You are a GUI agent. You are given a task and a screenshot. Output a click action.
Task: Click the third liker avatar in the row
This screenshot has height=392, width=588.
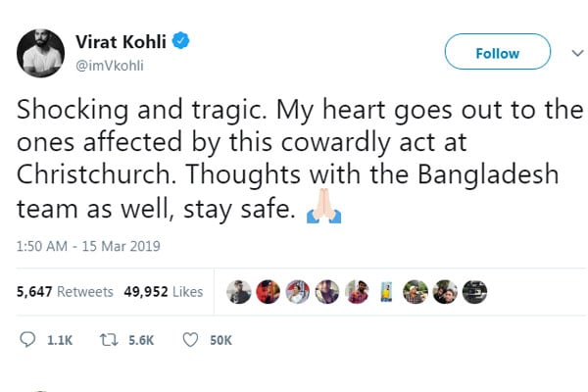click(297, 292)
